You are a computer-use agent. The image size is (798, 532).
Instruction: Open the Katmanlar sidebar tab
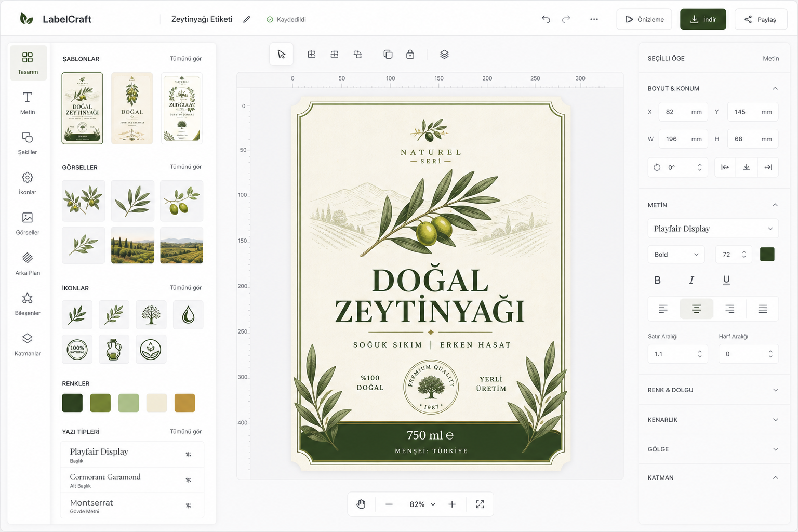click(x=28, y=345)
